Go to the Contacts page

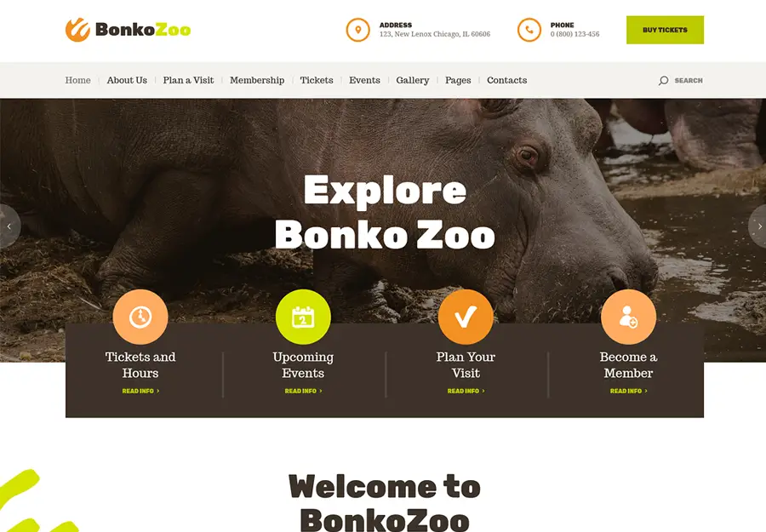[x=506, y=80]
